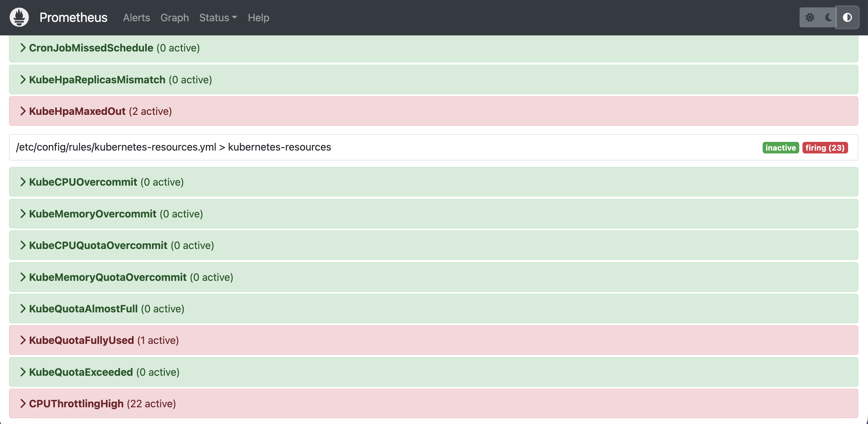Click the kubernetes-resources.yml rule group header
Viewport: 868px width, 424px height.
point(173,147)
